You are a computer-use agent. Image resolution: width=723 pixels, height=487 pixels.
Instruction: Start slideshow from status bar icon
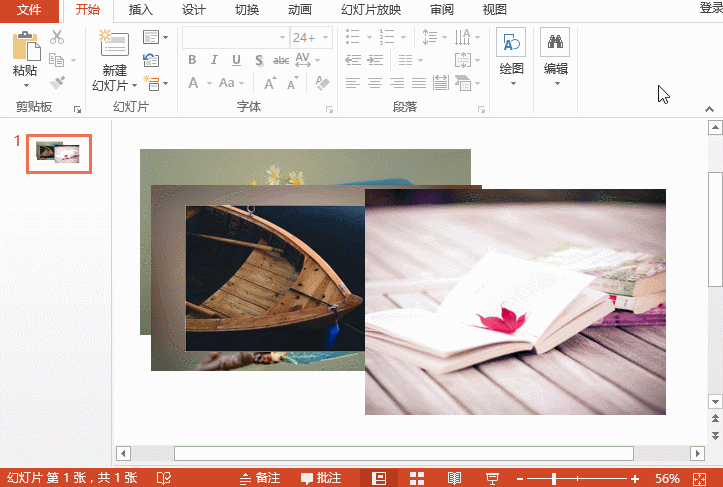coord(492,478)
